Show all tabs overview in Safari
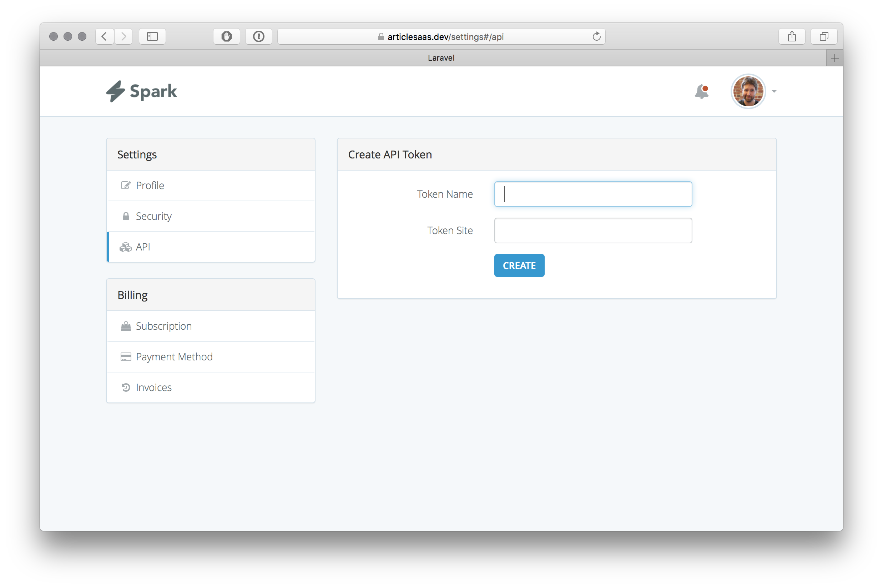Screen dimensions: 883x588 click(824, 36)
